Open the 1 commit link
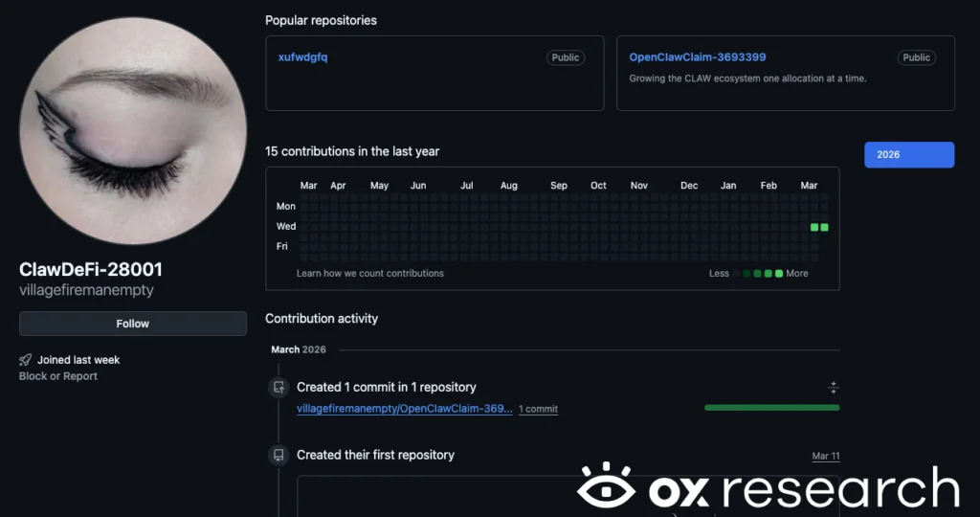The width and height of the screenshot is (980, 517). (538, 409)
